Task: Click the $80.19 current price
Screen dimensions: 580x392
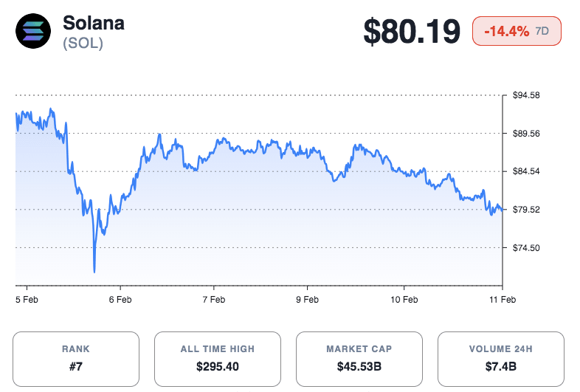Action: (x=411, y=32)
